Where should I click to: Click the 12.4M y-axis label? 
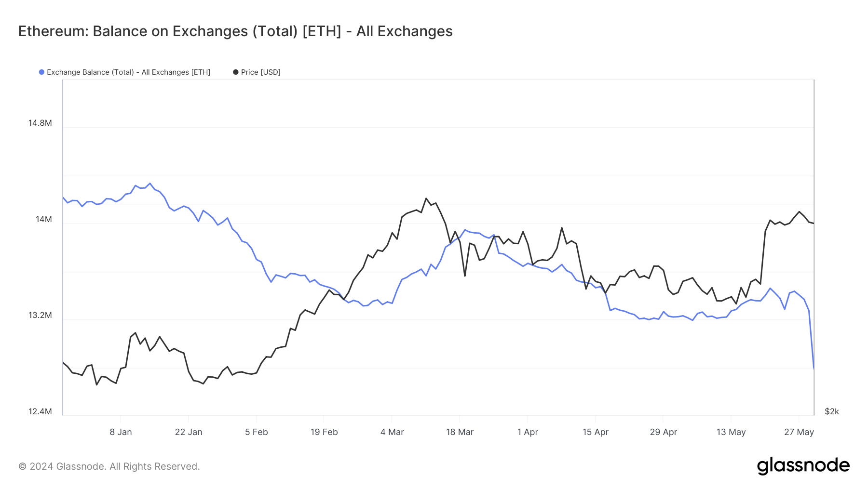click(40, 411)
